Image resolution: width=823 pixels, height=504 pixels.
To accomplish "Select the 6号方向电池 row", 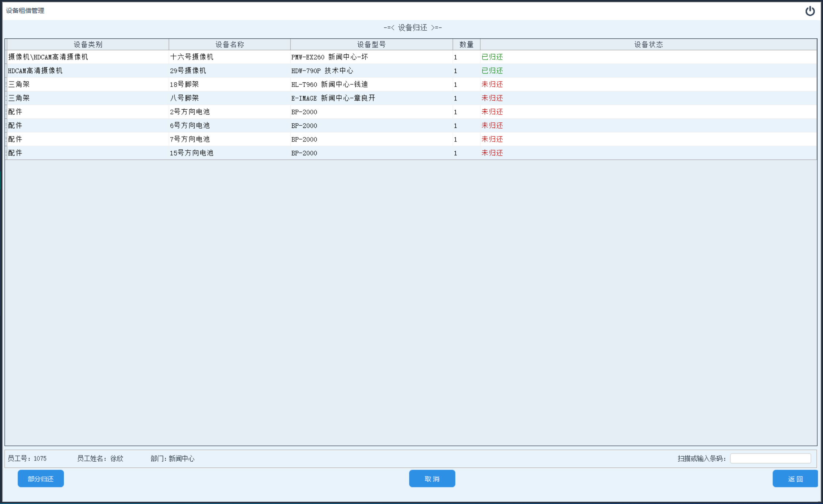I will tap(190, 125).
